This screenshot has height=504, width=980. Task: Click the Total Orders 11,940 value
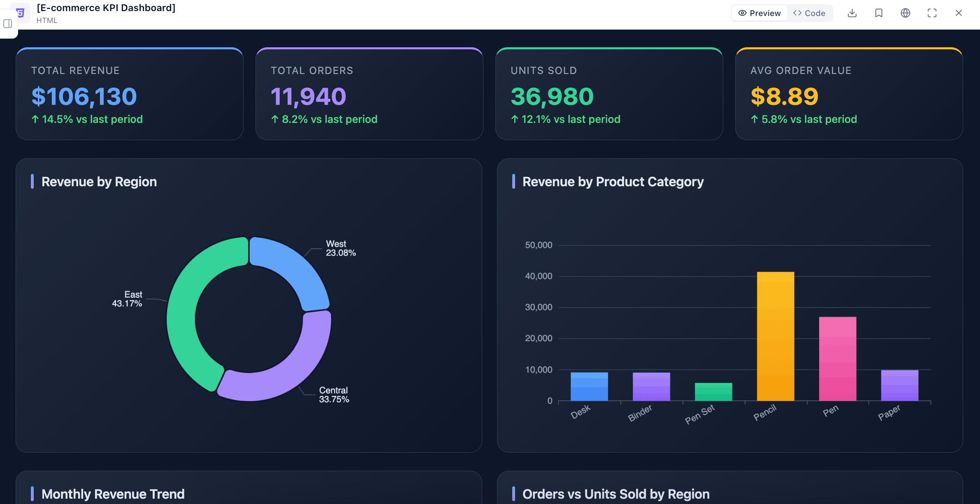coord(309,96)
